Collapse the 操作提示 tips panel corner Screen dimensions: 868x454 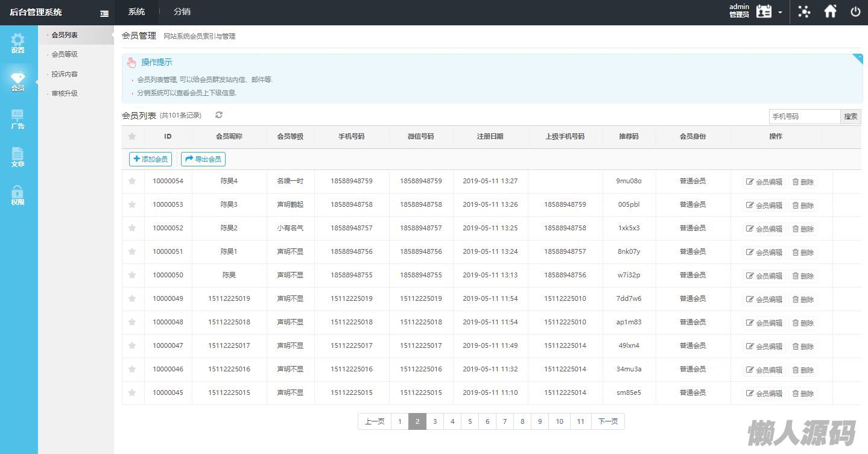(x=857, y=58)
